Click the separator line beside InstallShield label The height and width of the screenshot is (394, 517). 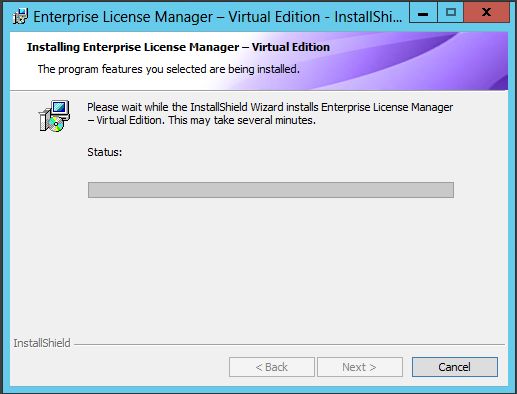point(289,344)
